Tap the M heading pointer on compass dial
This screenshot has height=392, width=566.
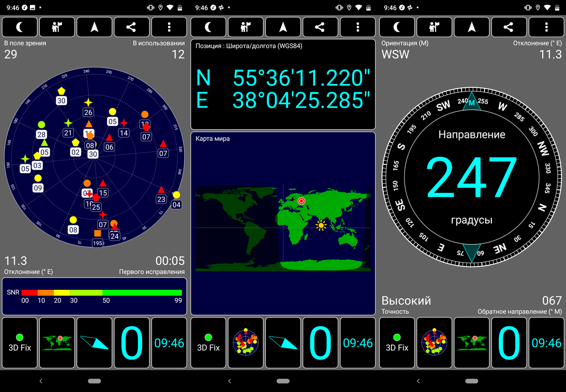pyautogui.click(x=471, y=102)
